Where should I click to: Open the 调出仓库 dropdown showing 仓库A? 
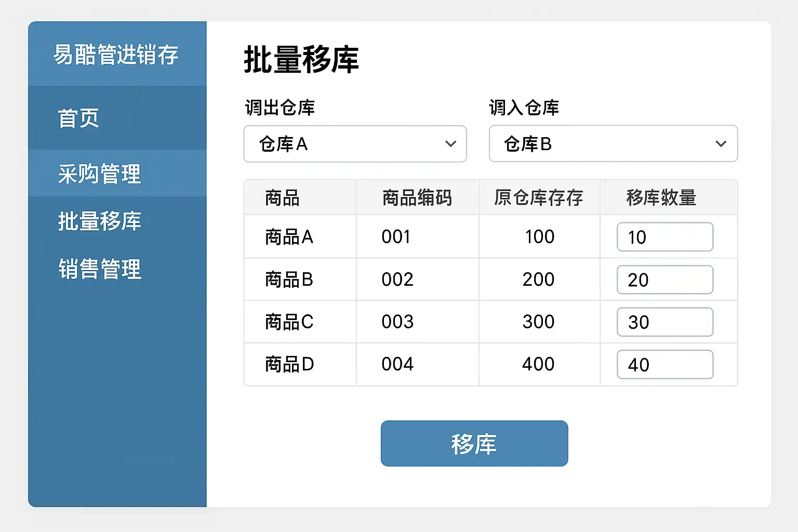point(355,144)
